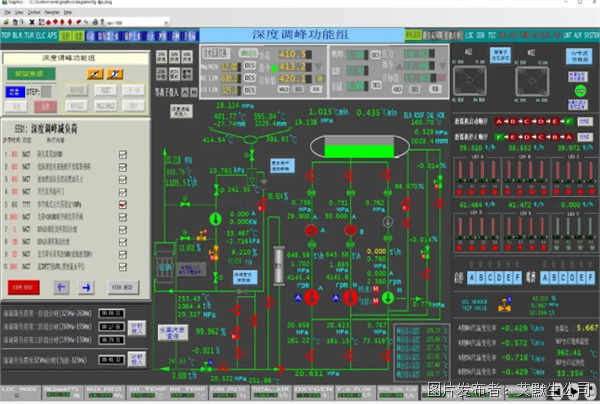The width and height of the screenshot is (600, 404).
Task: Open the TSI tab in the right navigation bar
Action: pos(492,36)
